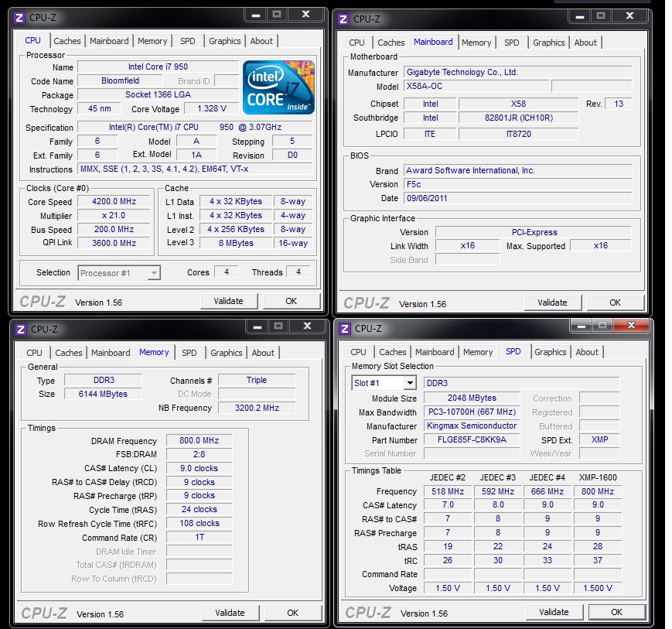Click the CPU-Z title icon in the Memory timings window

(21, 330)
